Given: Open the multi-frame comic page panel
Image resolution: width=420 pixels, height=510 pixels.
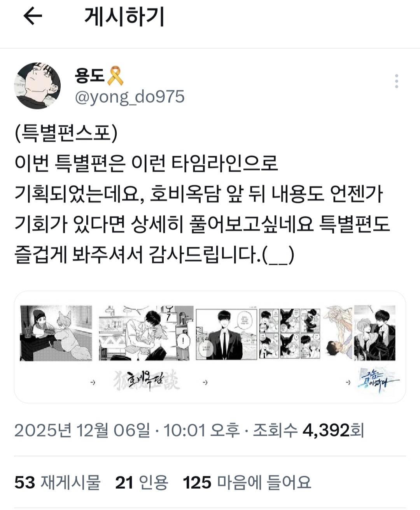Looking at the screenshot, I should [290, 334].
